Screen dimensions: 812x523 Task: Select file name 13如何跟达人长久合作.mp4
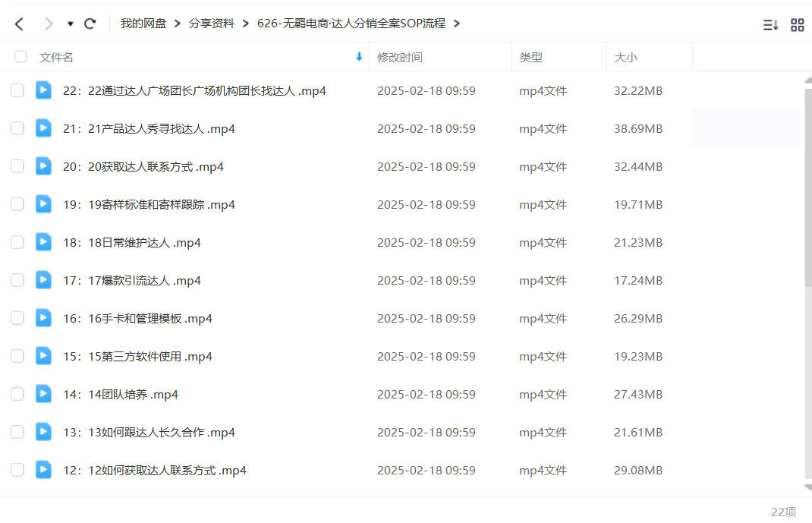point(149,432)
